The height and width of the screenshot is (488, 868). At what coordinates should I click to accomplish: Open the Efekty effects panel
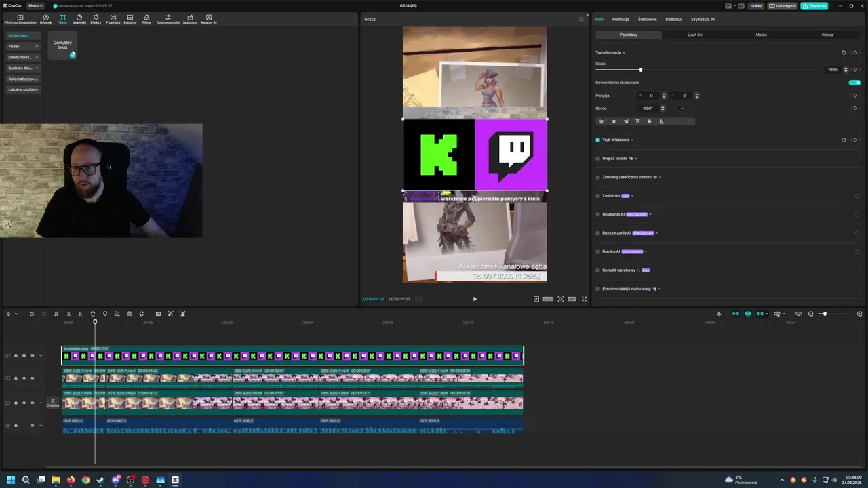coord(96,19)
